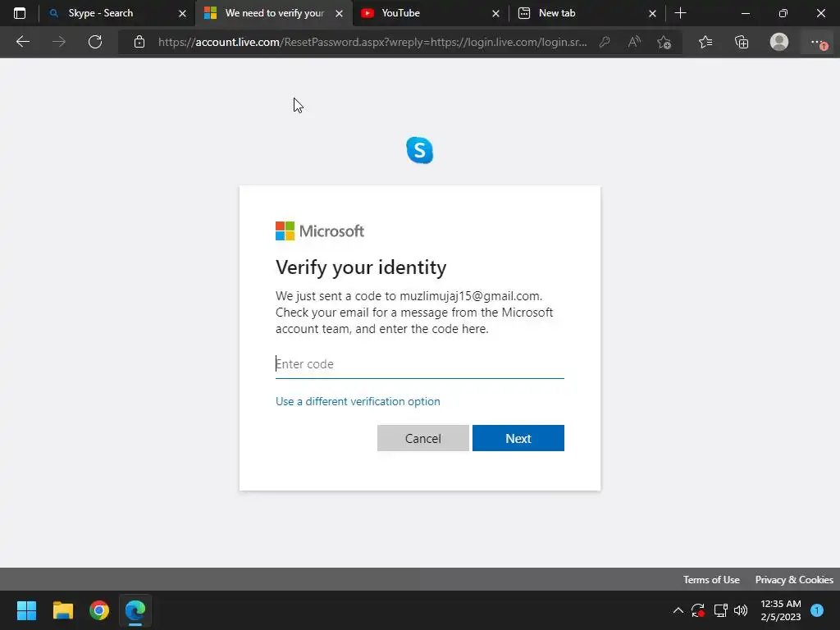Close the New tab tab
Screen dimensions: 840x630
click(x=652, y=13)
